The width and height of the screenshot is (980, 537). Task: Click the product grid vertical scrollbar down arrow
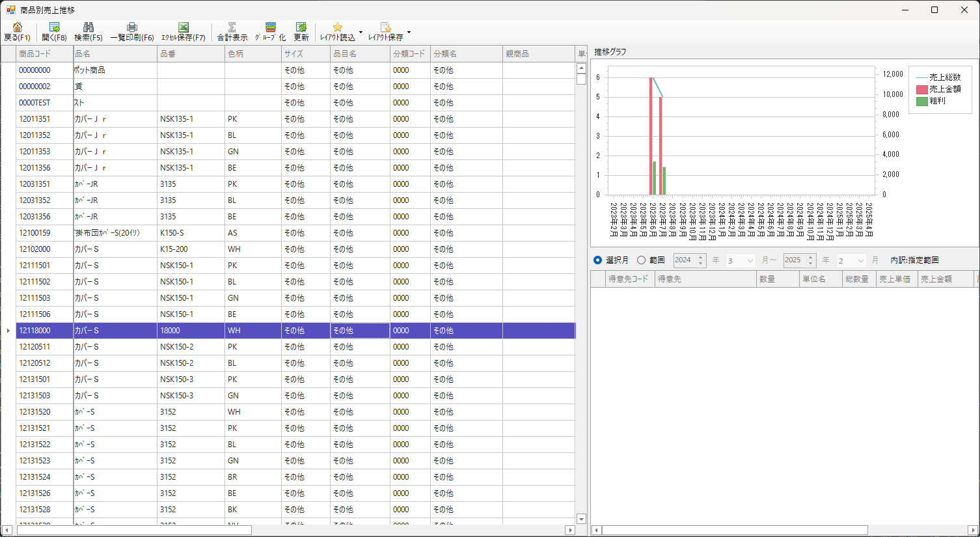[581, 519]
